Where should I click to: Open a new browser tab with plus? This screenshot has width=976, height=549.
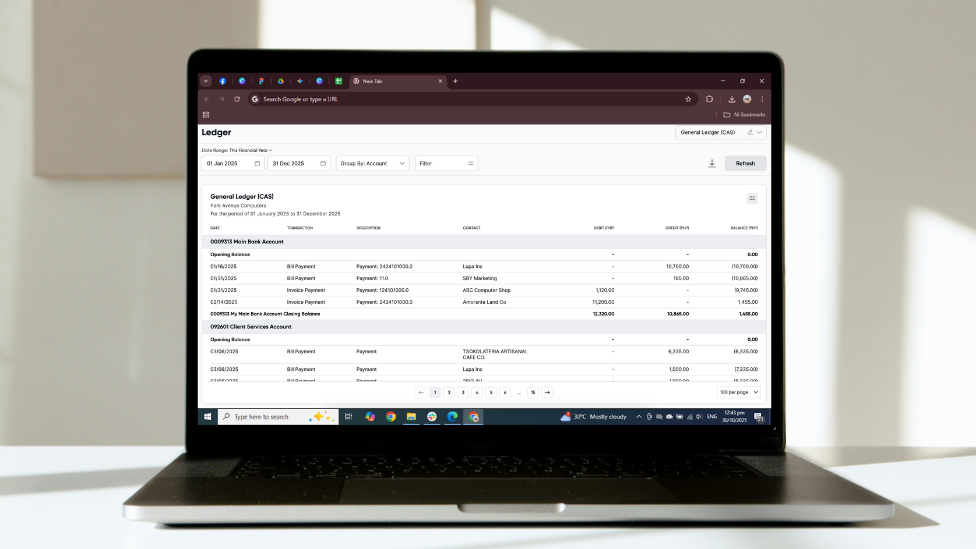point(456,81)
